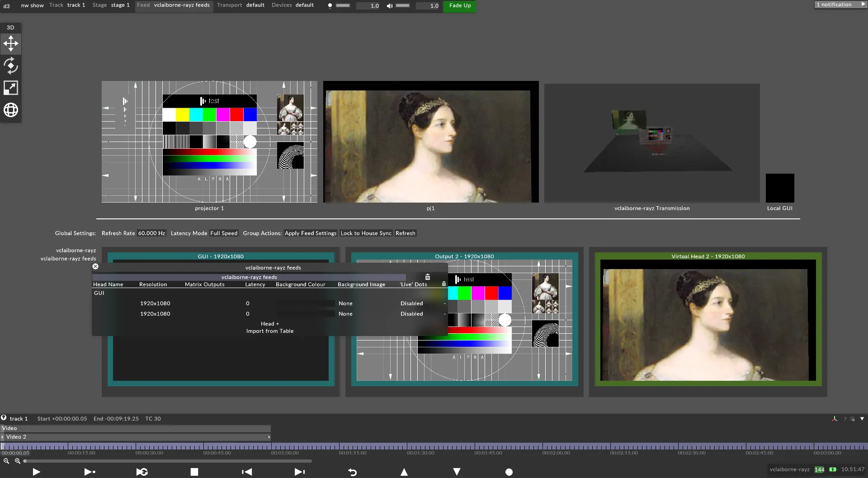The image size is (868, 478).
Task: Select the scale tool below the rotate tool
Action: click(10, 88)
